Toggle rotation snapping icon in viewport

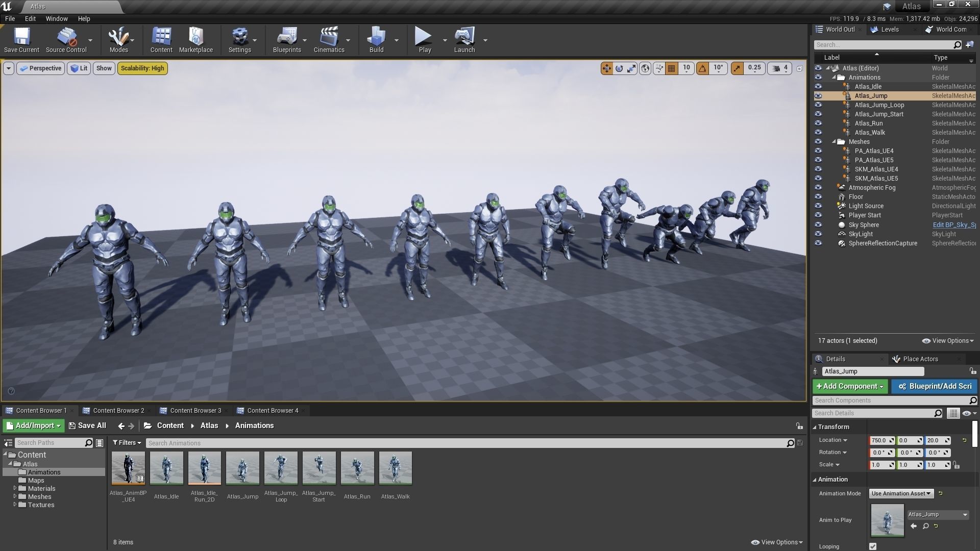pos(702,68)
